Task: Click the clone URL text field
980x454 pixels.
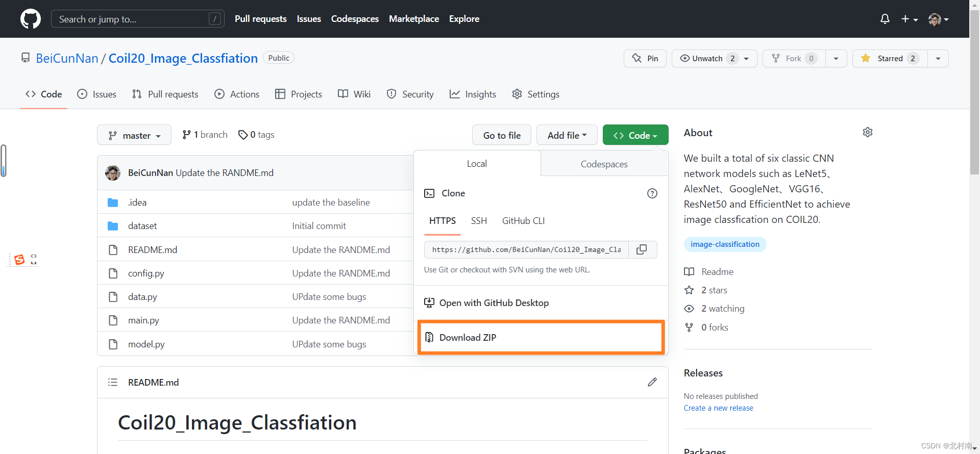Action: [526, 249]
